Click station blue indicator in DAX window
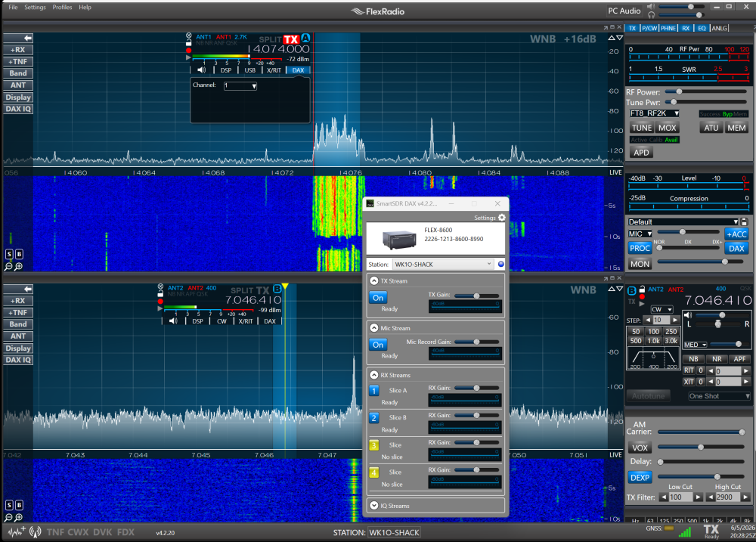The width and height of the screenshot is (756, 542). pos(501,264)
